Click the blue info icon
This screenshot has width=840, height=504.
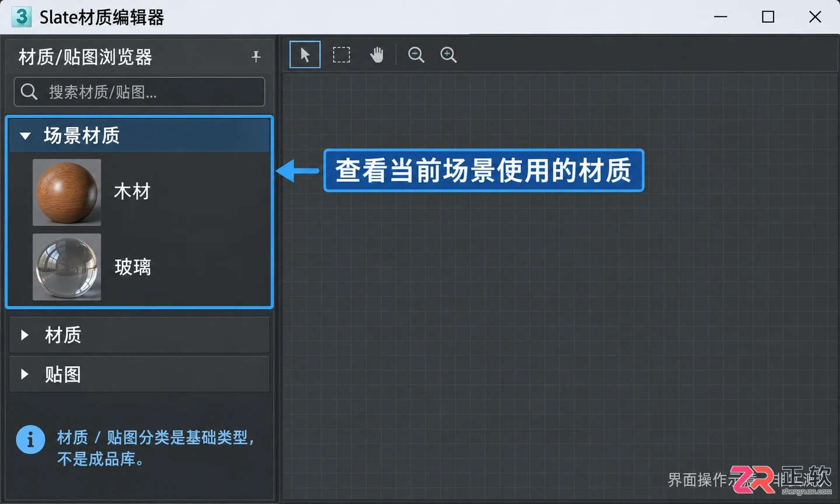30,439
